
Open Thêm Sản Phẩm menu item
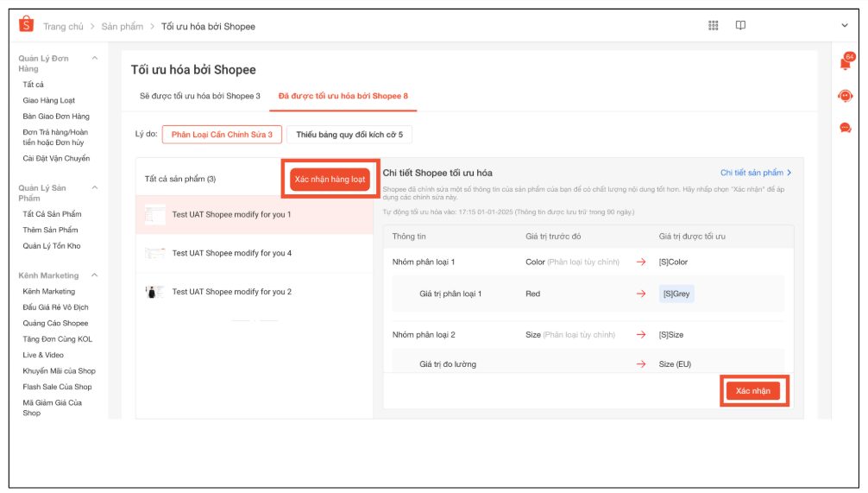50,230
